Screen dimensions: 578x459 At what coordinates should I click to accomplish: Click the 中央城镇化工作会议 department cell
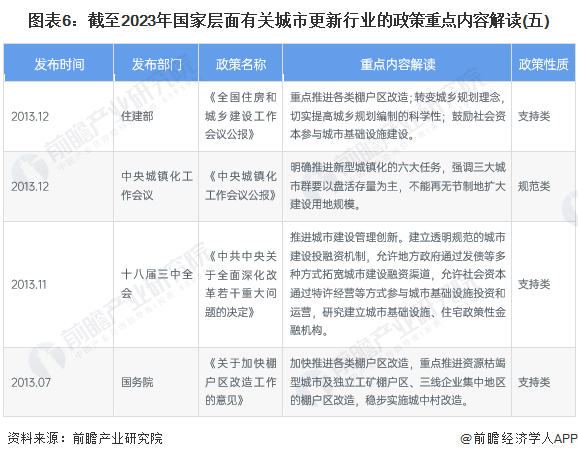pos(157,186)
